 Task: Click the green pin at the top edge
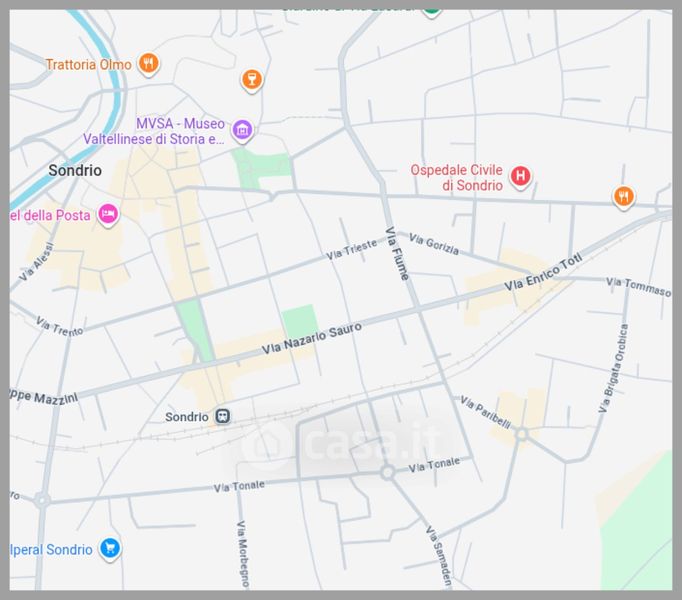431,8
